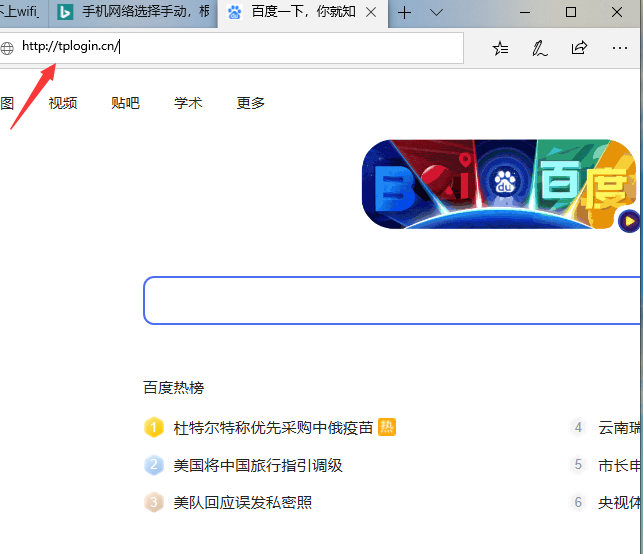
Task: Click the pen Add notes icon
Action: tap(540, 48)
